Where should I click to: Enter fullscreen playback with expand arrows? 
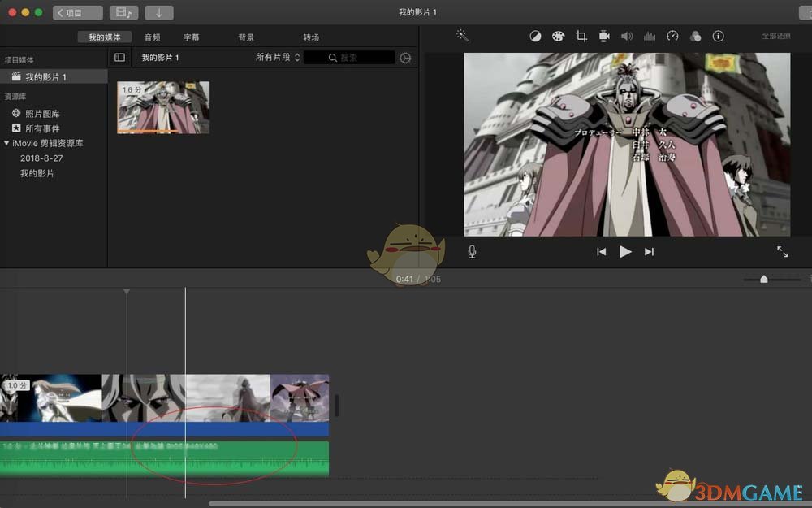point(783,252)
